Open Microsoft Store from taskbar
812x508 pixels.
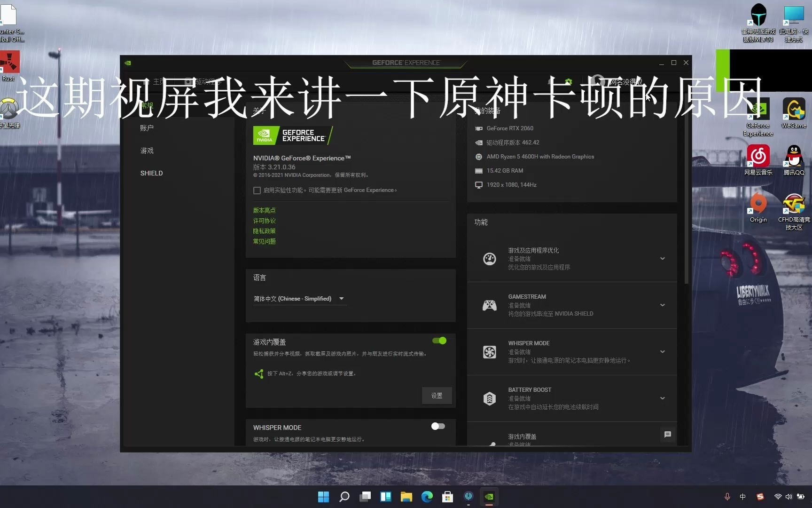tap(448, 497)
